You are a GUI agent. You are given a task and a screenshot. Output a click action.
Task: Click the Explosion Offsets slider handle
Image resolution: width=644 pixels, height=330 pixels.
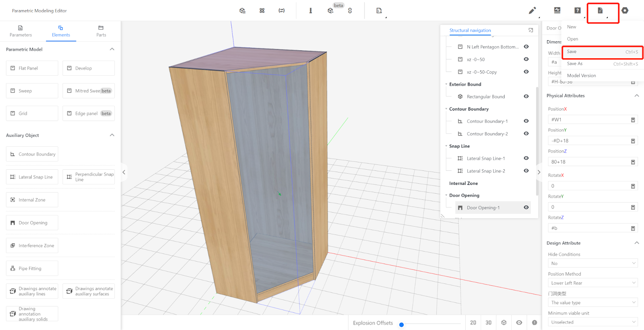point(401,324)
